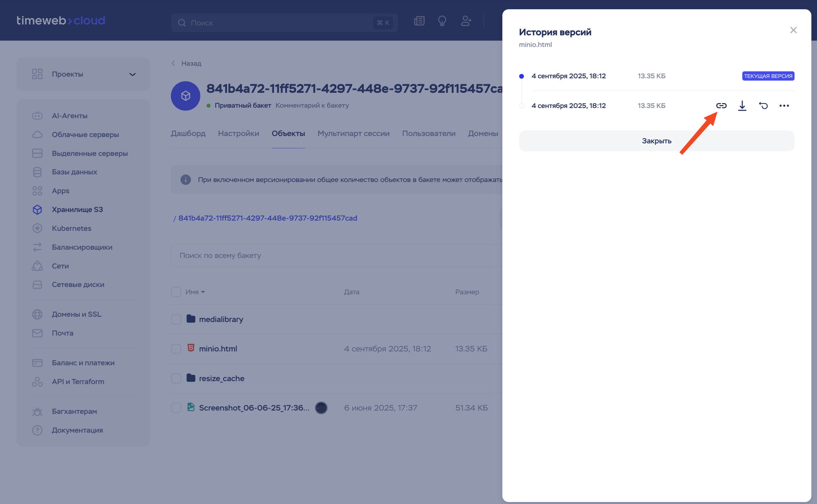Viewport: 817px width, 504px height.
Task: Go back via Назад link
Action: coord(186,63)
